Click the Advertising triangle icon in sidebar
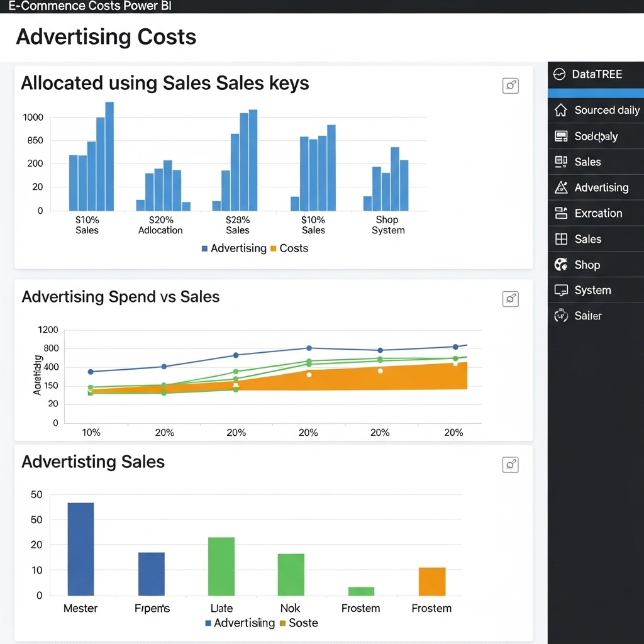 click(x=561, y=187)
